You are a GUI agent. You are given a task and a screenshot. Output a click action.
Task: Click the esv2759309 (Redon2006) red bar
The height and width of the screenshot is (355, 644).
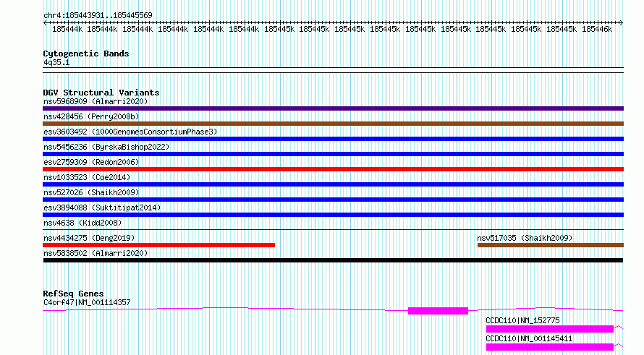pyautogui.click(x=333, y=169)
